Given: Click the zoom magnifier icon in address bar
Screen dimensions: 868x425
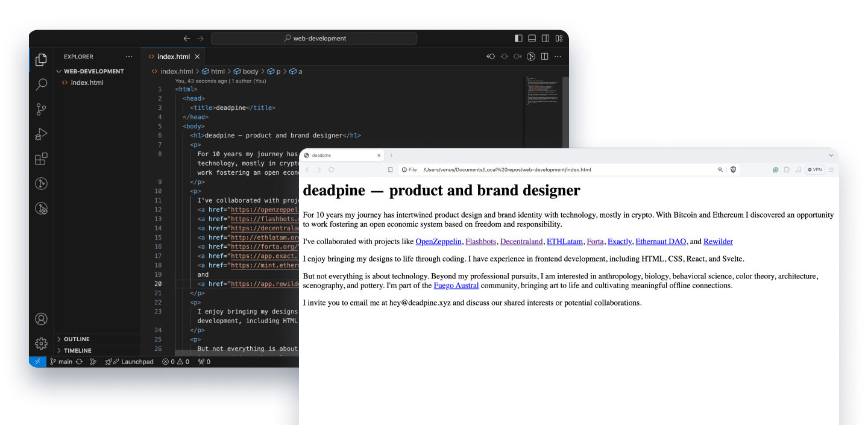Looking at the screenshot, I should pos(720,170).
